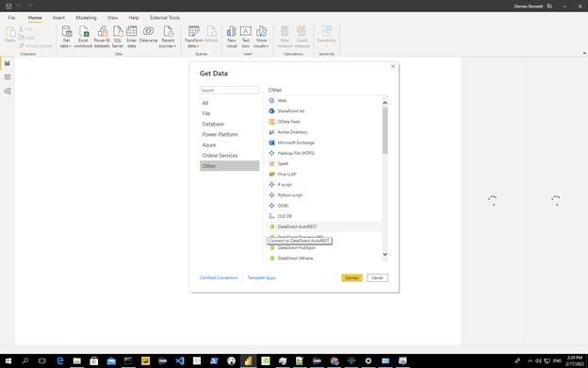Select the Online Services category
Image resolution: width=588 pixels, height=368 pixels.
[229, 156]
